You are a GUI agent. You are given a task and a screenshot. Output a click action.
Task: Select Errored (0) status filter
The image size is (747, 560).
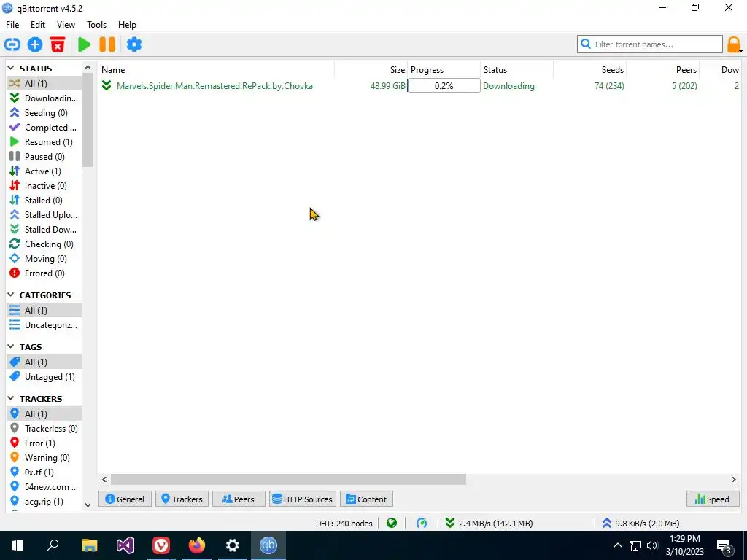pyautogui.click(x=44, y=273)
